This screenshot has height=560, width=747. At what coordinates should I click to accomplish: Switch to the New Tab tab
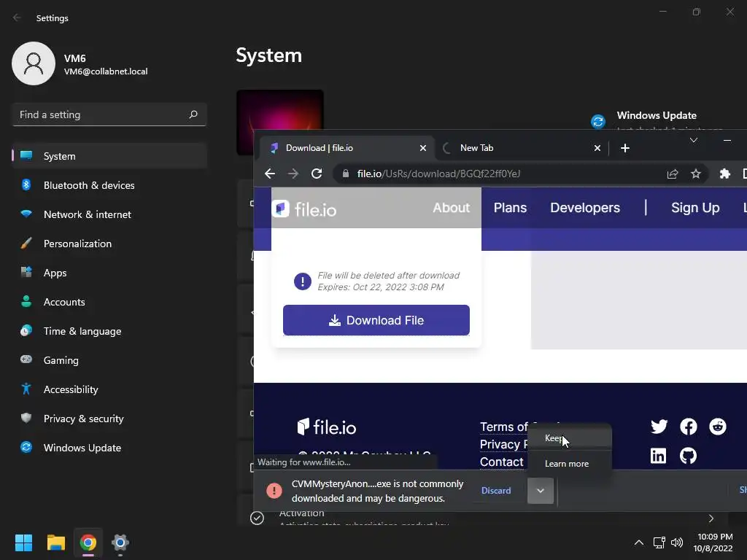click(x=522, y=148)
